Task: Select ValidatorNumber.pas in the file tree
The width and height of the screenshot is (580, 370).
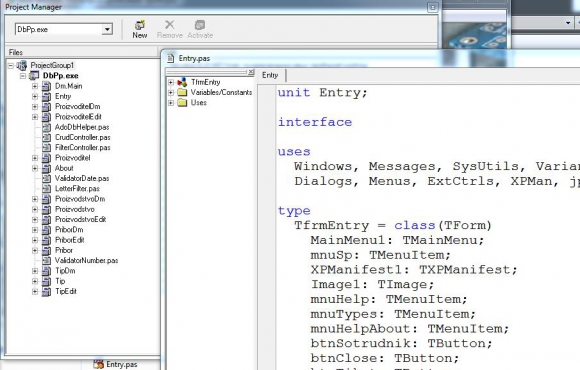Action: coord(87,260)
